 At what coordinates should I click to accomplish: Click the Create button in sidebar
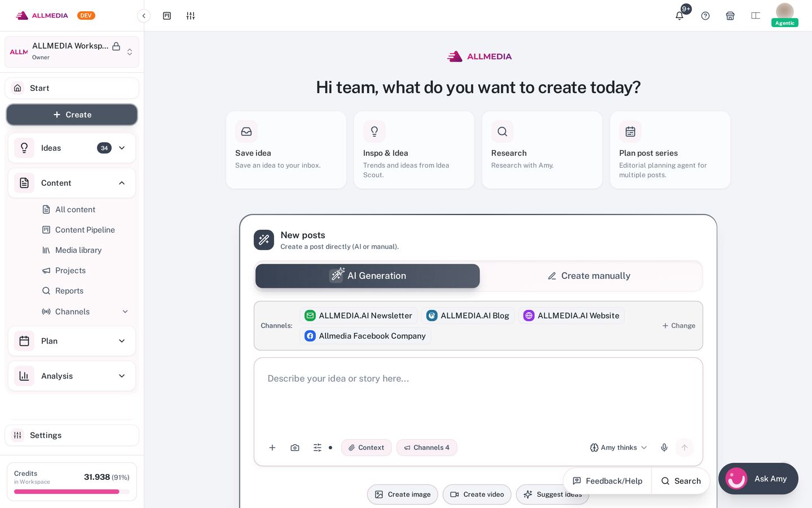click(72, 115)
